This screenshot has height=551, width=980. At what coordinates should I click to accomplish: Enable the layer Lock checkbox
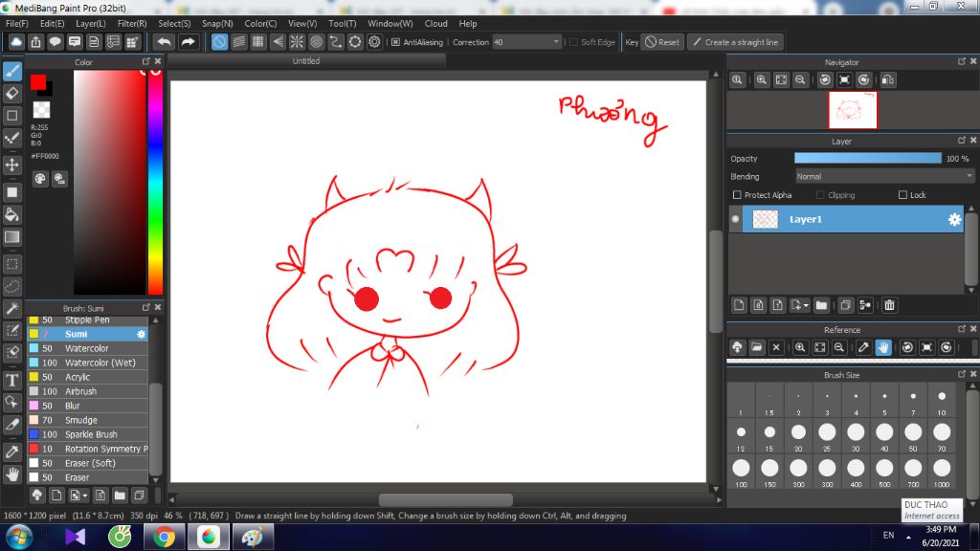coord(902,195)
